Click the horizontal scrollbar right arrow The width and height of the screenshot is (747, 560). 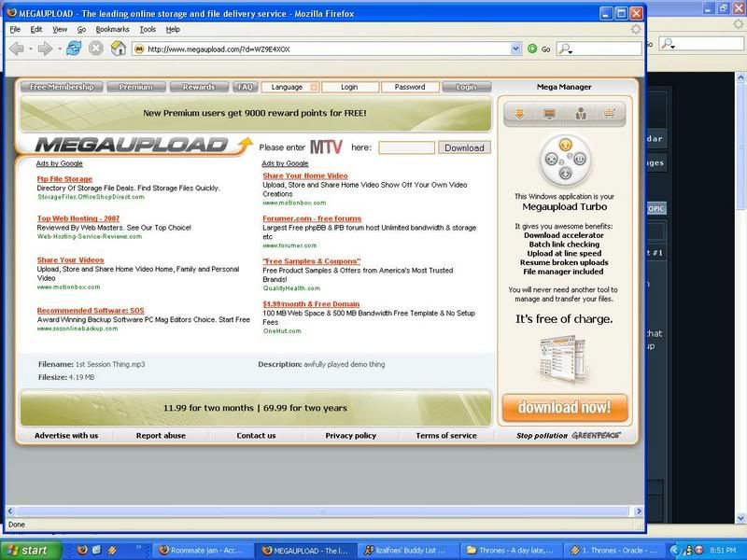639,511
